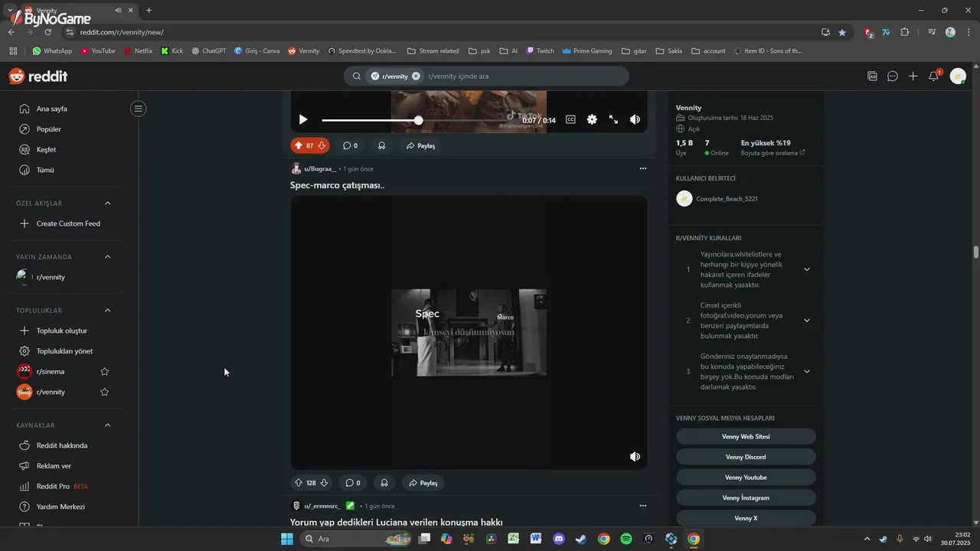Open comments on the Spec-marco post
Image resolution: width=980 pixels, height=551 pixels.
[x=351, y=483]
